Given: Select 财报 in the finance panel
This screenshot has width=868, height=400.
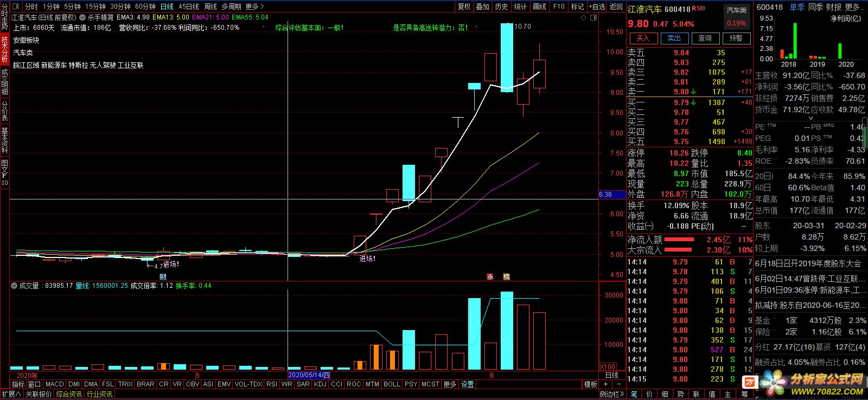Looking at the screenshot, I should pos(834,7).
